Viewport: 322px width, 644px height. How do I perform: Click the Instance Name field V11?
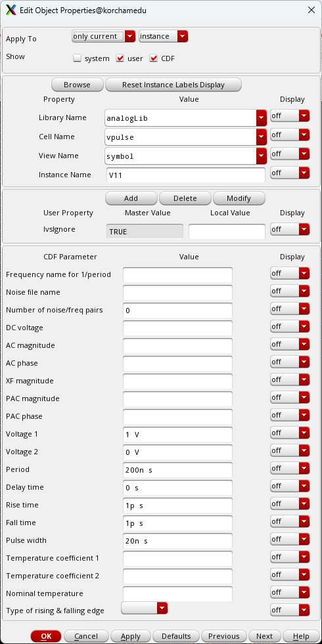click(185, 175)
